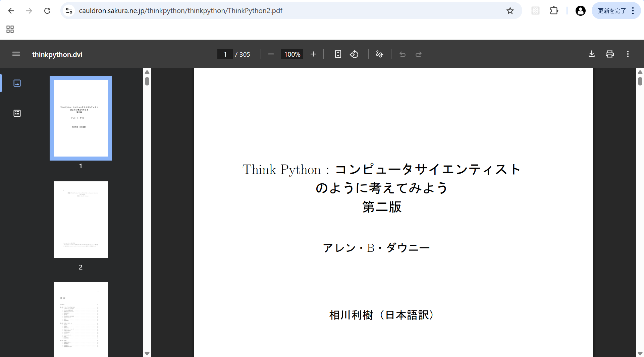Click the thumbnail panel scrollbar handle
Screen dimensions: 644x357
[x=147, y=81]
